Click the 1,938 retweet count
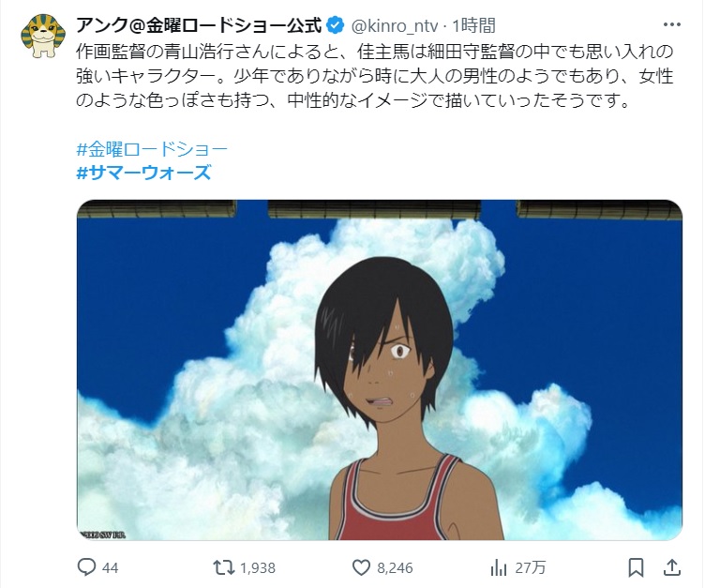This screenshot has height=588, width=705. (258, 568)
